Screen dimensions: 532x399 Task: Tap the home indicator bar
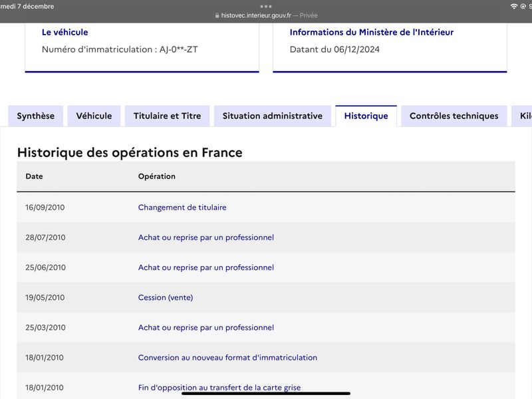point(266,394)
